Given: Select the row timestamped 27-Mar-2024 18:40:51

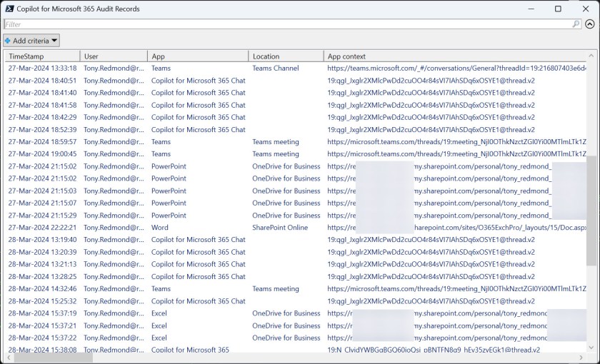Looking at the screenshot, I should pos(296,80).
